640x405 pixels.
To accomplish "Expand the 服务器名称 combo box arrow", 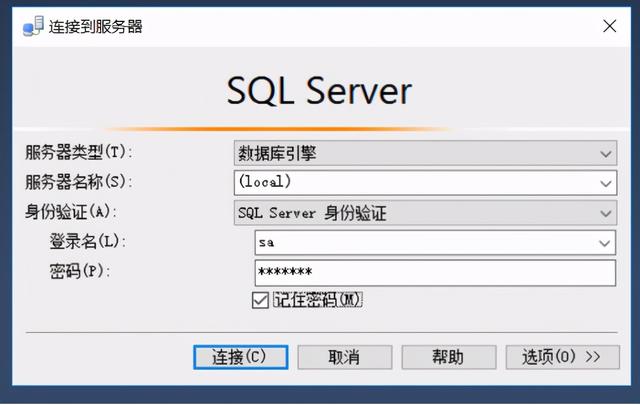I will coord(606,183).
